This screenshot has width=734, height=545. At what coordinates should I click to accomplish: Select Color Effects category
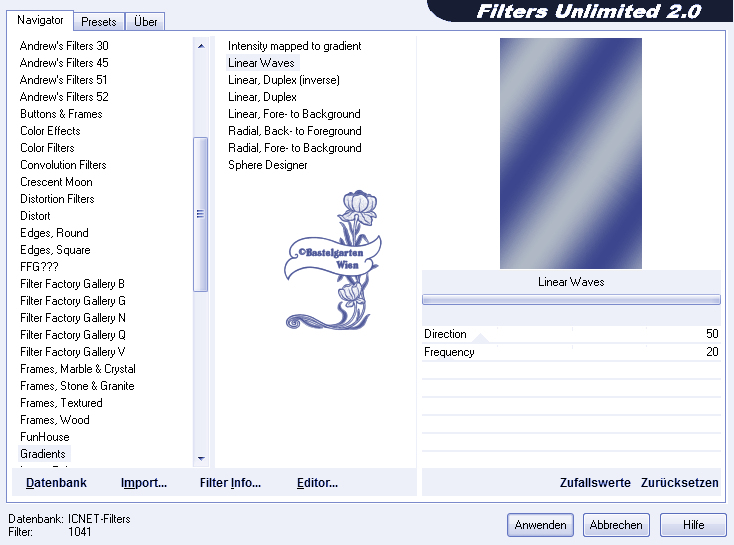[x=50, y=131]
